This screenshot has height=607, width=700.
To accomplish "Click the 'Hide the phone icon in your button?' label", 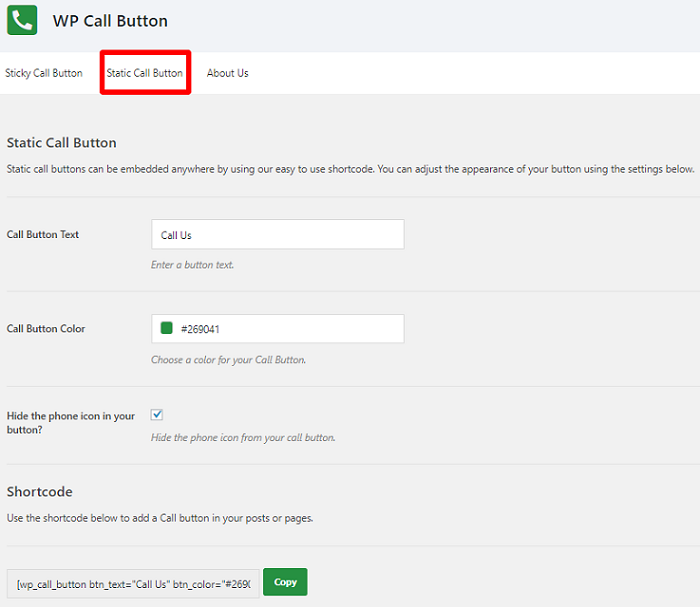I will click(x=71, y=423).
